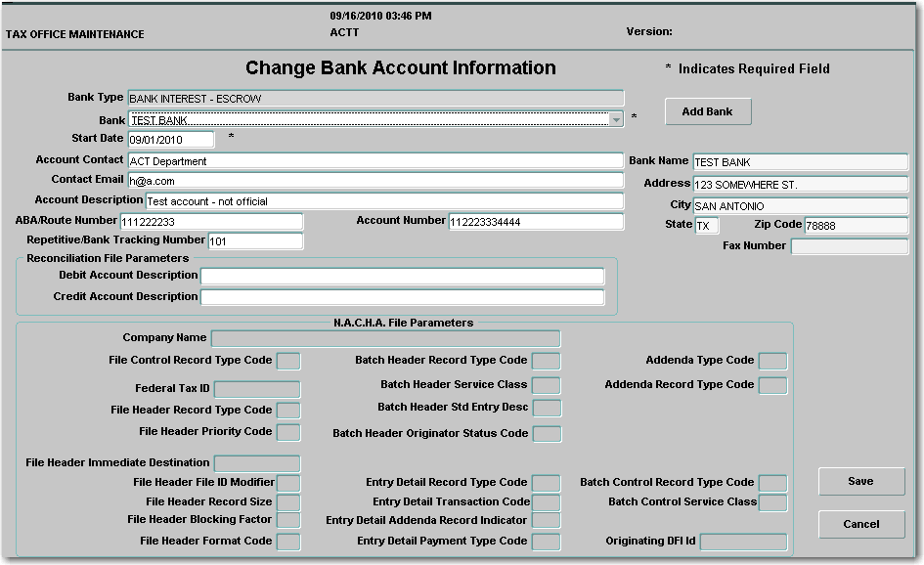Focus the Repetitive/Bank Tracking Number field

(x=255, y=240)
